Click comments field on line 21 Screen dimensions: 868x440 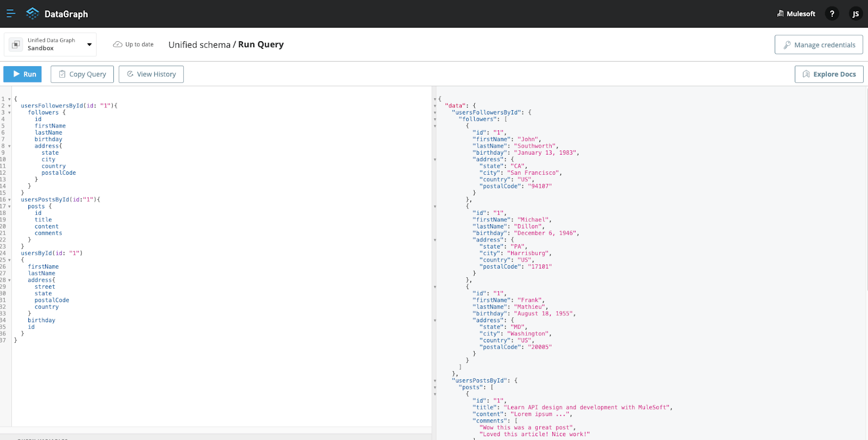pos(48,233)
